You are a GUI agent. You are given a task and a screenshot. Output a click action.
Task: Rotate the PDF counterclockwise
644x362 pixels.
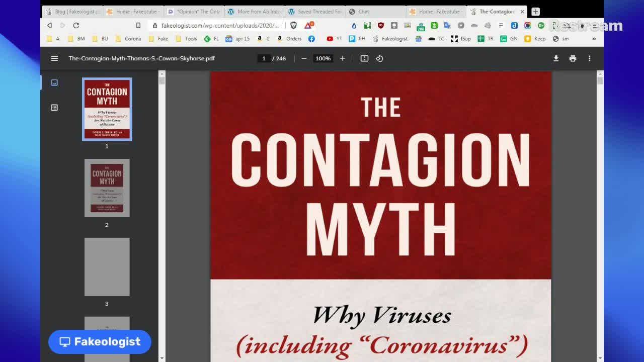[379, 58]
